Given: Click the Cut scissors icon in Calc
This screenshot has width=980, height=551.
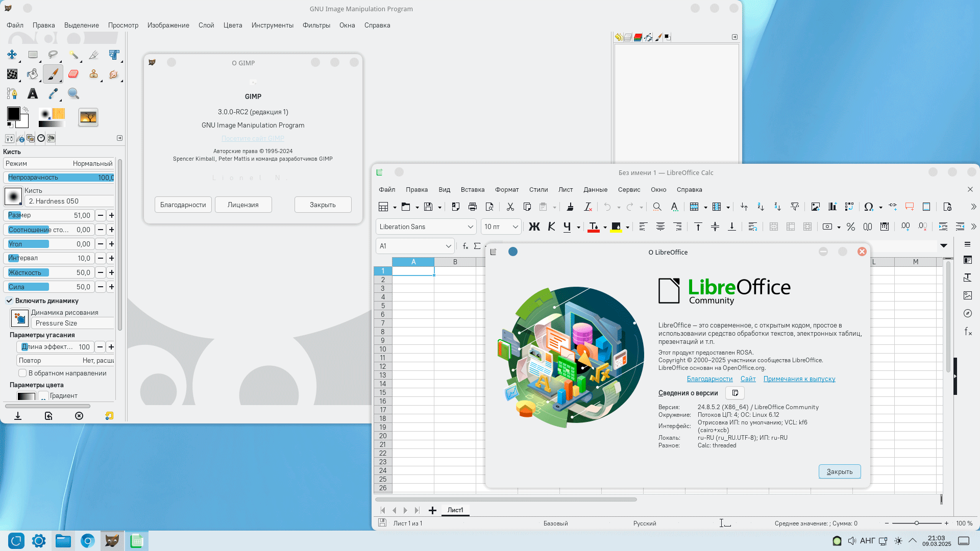Looking at the screenshot, I should [510, 207].
